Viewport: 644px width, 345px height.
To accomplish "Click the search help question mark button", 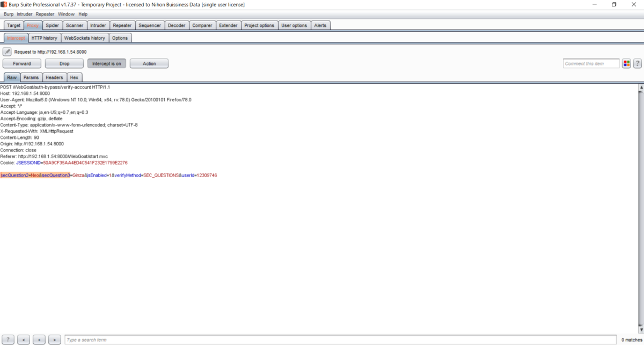I will click(x=8, y=340).
